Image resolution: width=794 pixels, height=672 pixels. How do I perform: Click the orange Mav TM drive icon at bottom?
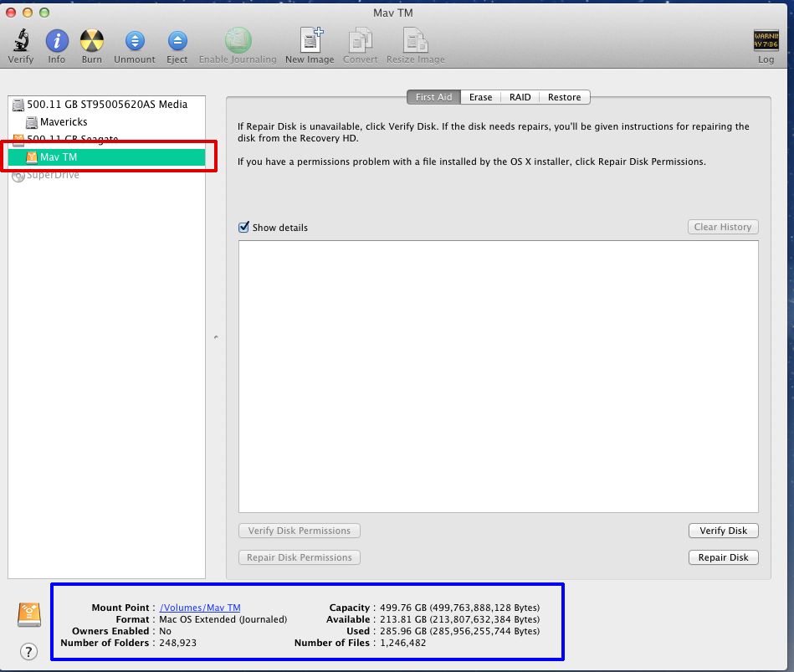29,614
